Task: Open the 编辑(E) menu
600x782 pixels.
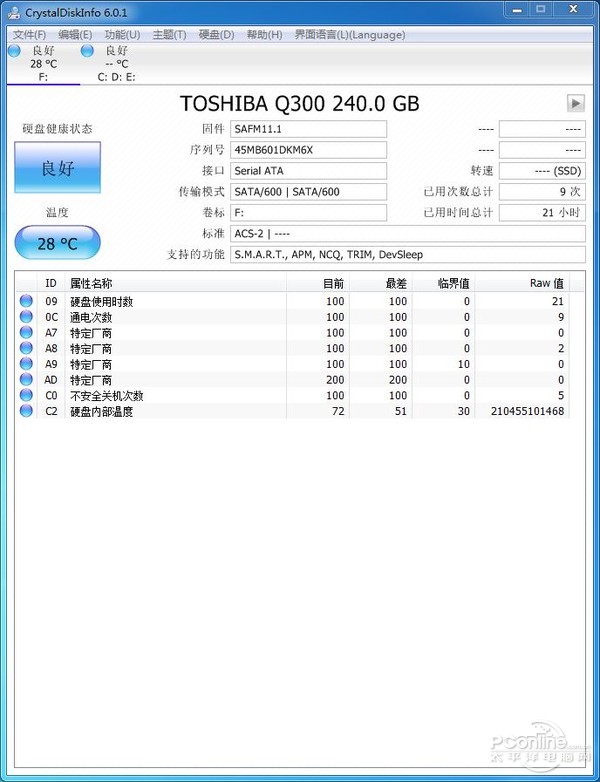Action: pos(75,35)
